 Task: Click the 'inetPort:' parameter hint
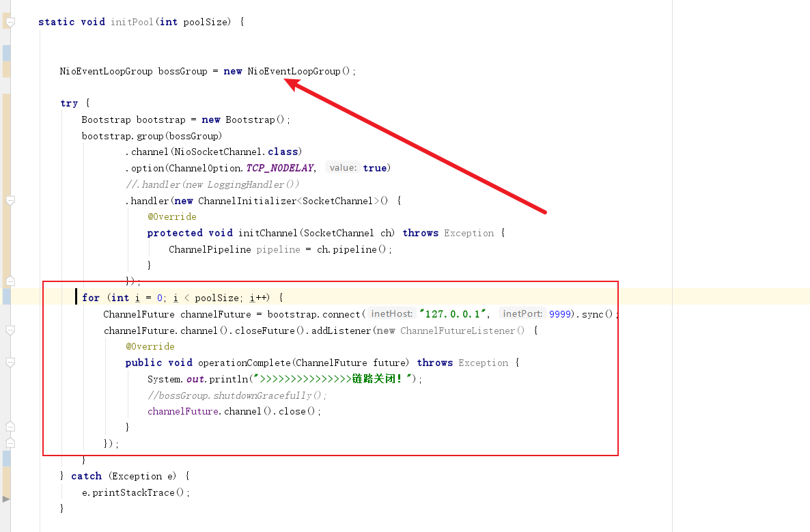522,314
